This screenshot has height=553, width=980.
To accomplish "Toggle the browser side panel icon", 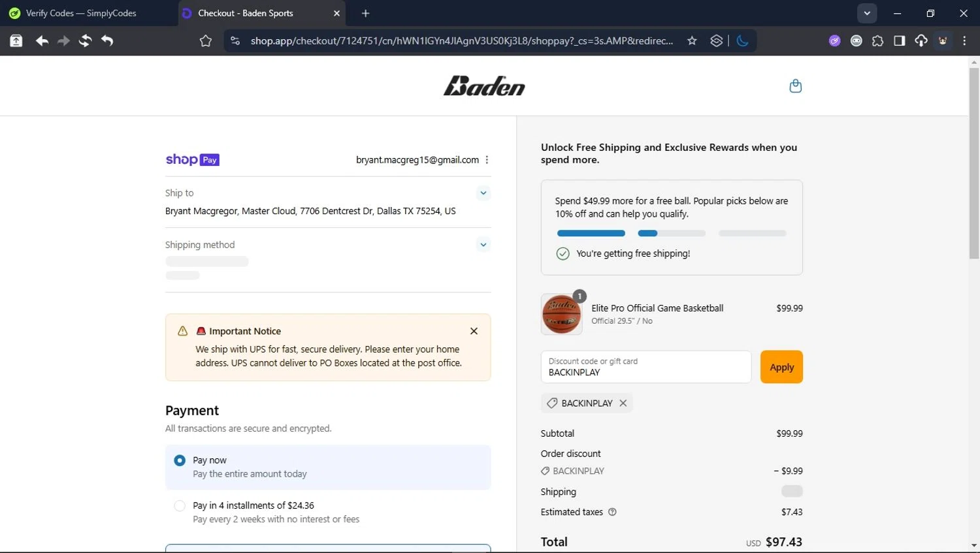I will pos(900,40).
